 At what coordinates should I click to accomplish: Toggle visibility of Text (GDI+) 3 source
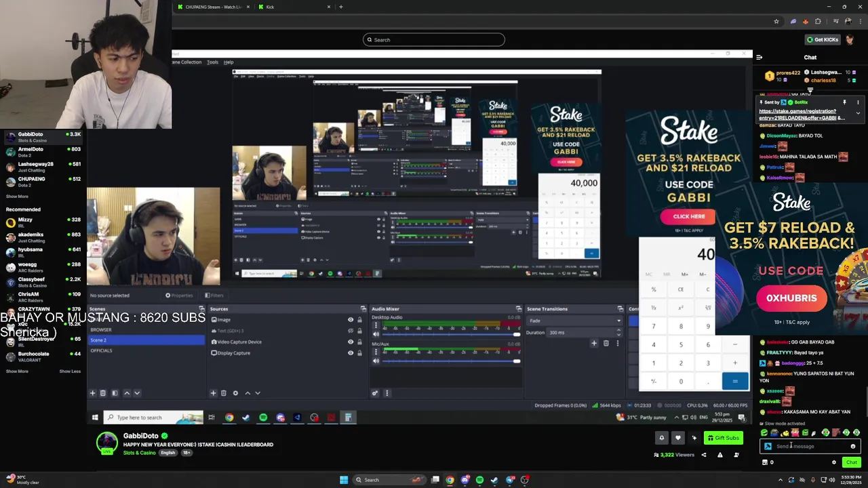coord(351,331)
